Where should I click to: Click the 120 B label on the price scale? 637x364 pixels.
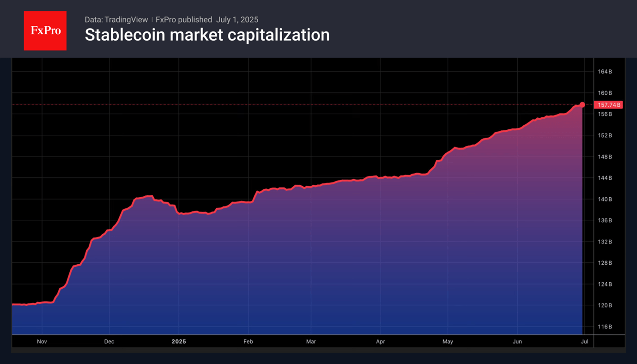(605, 305)
